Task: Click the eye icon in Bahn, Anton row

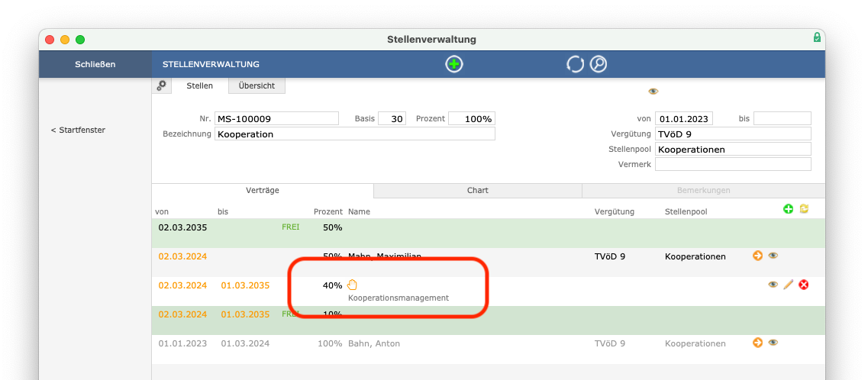Action: (x=773, y=343)
